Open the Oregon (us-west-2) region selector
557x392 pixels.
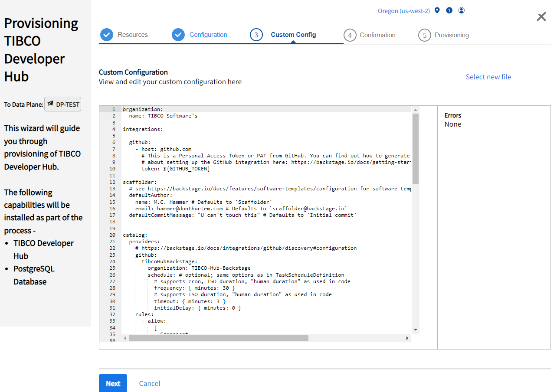[x=404, y=11]
